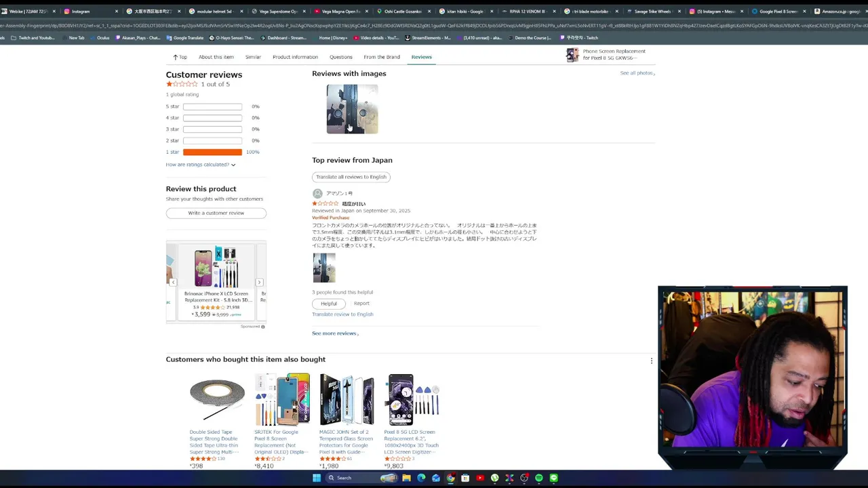Open the Outlook mail taskbar icon
Image resolution: width=868 pixels, height=488 pixels.
click(x=436, y=478)
